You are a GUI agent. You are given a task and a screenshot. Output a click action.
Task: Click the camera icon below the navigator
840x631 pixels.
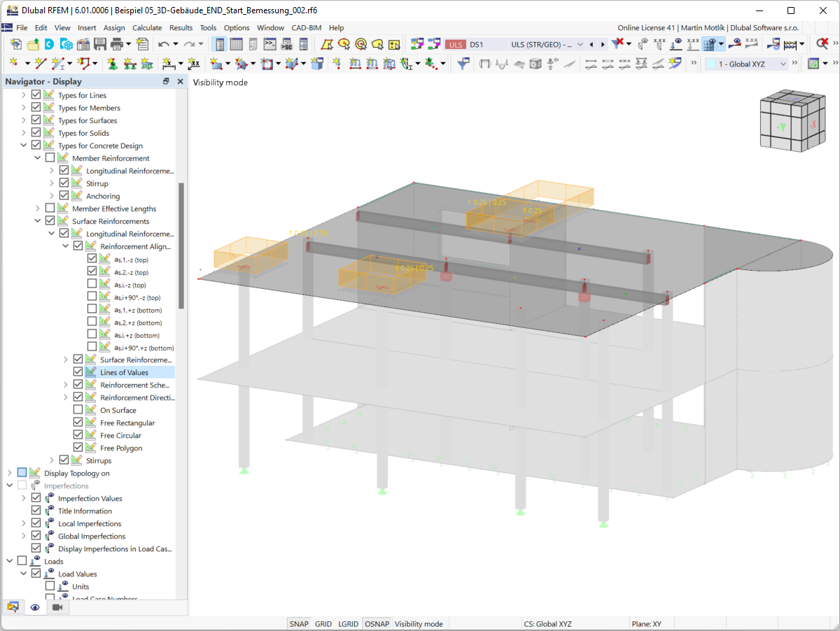pyautogui.click(x=57, y=607)
